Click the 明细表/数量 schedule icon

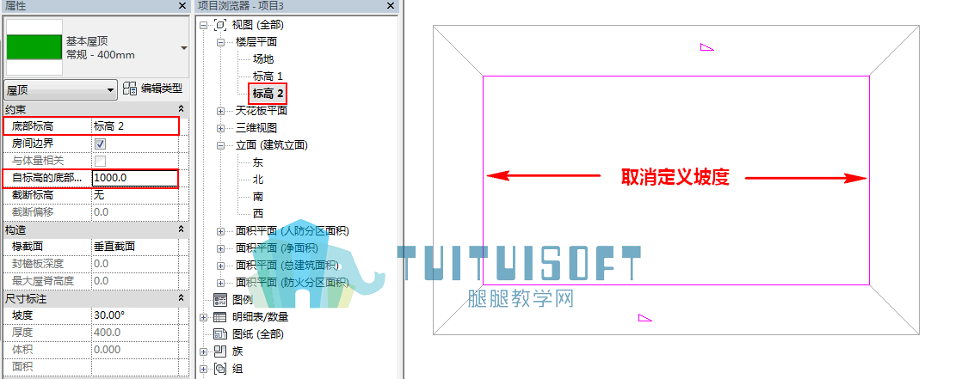point(220,317)
